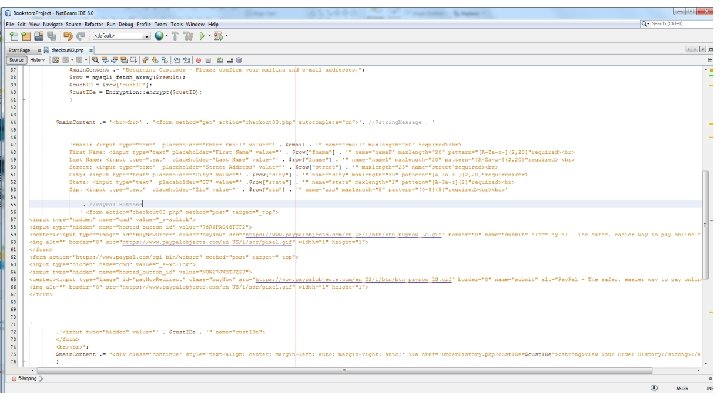Open the dropdown arrow beside the Run arrow
Screen dimensions: 720x405
click(209, 36)
